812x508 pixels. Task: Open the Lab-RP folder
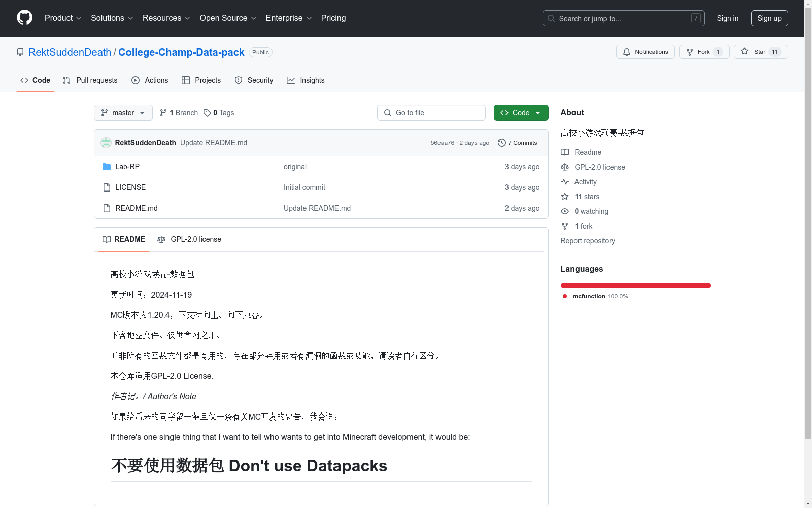[x=127, y=167]
